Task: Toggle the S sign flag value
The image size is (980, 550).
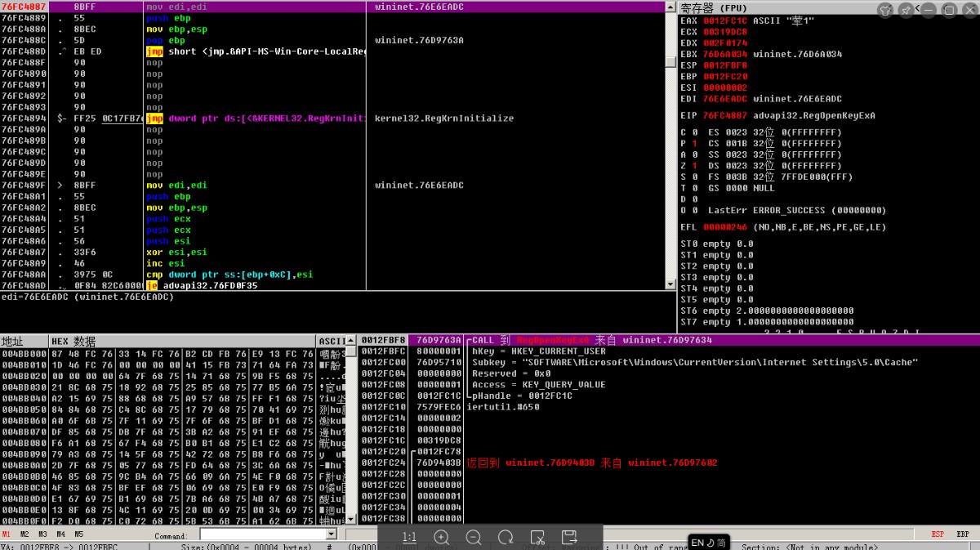Action: click(x=693, y=177)
